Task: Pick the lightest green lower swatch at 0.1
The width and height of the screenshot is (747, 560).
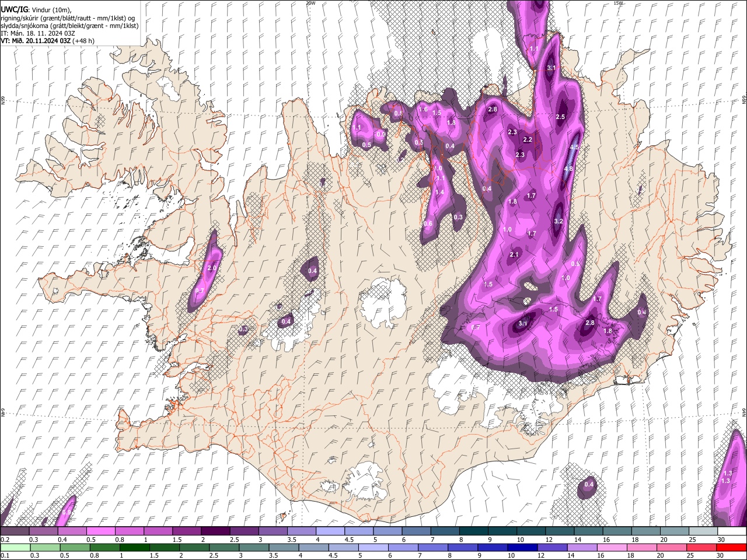Action: click(15, 547)
